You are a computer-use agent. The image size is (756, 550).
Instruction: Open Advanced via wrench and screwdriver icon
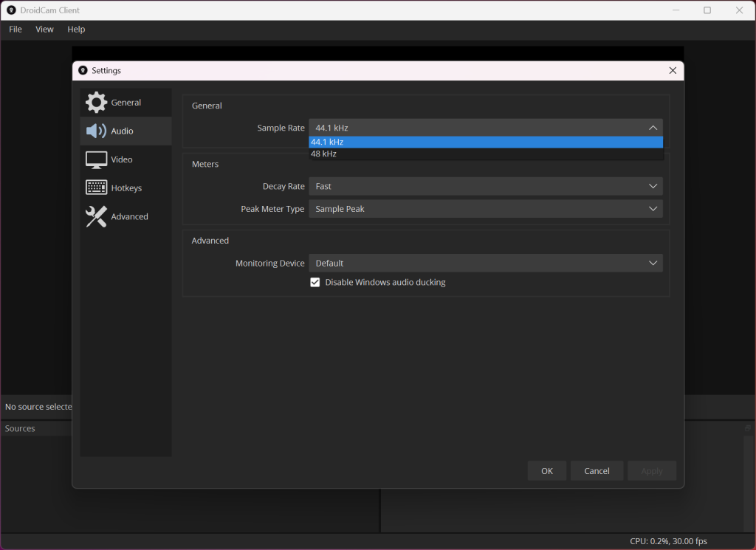pyautogui.click(x=96, y=216)
